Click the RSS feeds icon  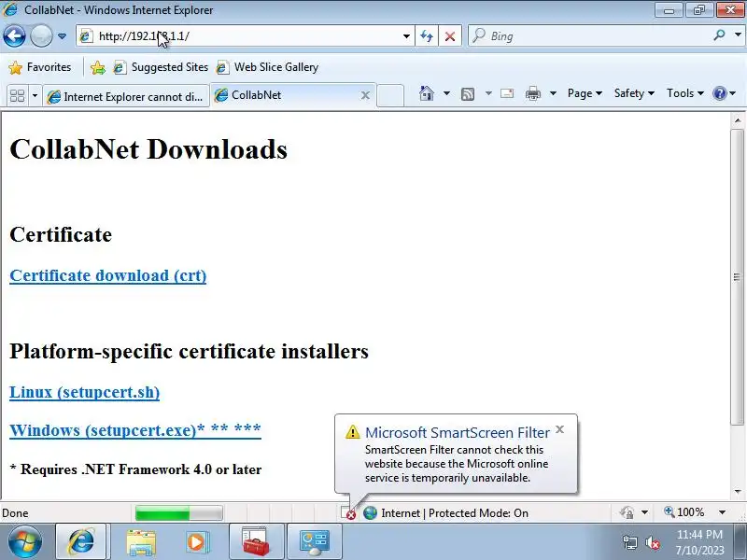pyautogui.click(x=468, y=94)
